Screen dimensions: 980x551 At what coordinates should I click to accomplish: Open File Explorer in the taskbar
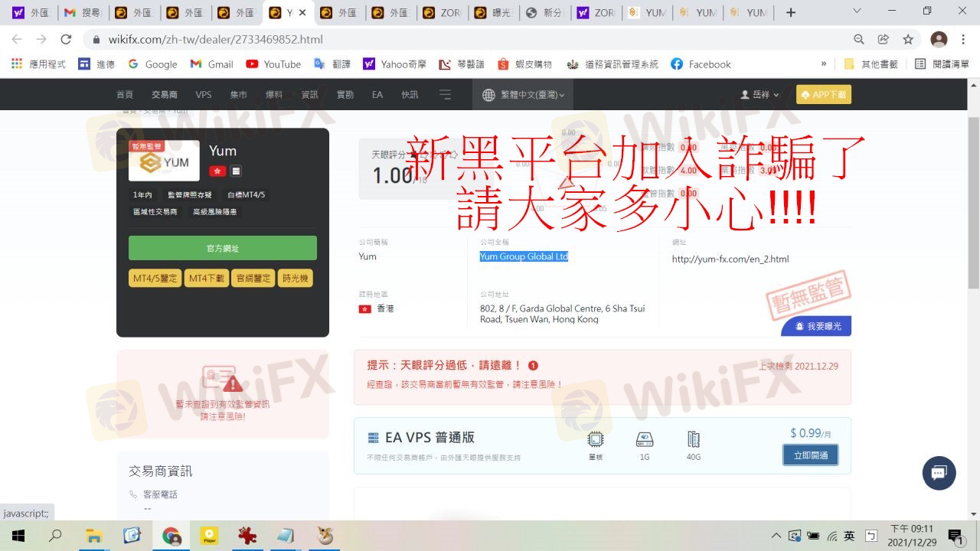tap(93, 536)
